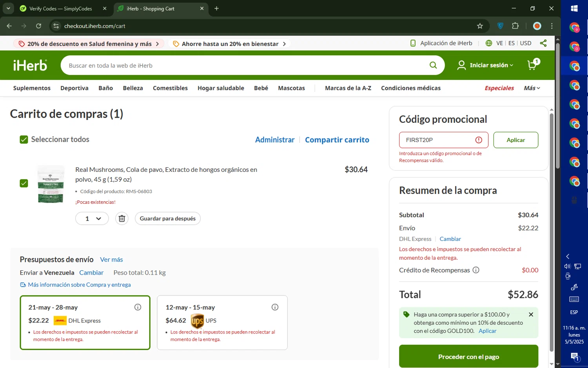Open notification center icon in taskbar
Screen dimensions: 588x368
(575, 357)
